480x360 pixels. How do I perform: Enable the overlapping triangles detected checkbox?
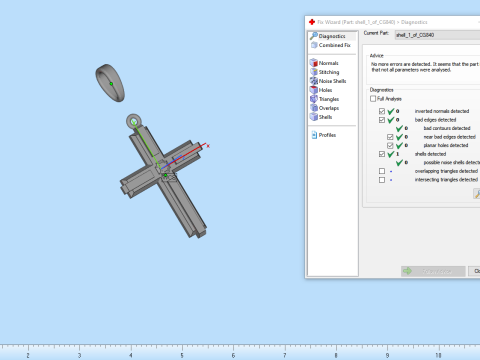382,171
